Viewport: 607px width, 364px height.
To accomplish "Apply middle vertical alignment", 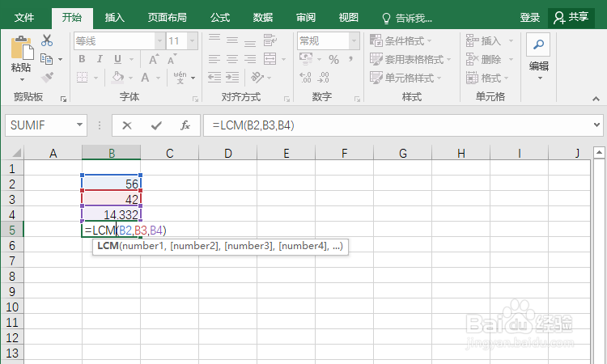I will 232,40.
